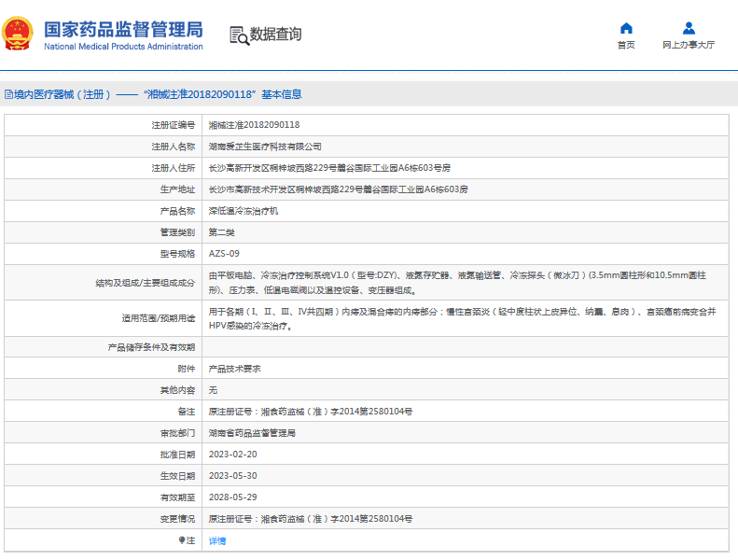
Task: Click the 备注 row original certificate text
Action: pos(311,412)
